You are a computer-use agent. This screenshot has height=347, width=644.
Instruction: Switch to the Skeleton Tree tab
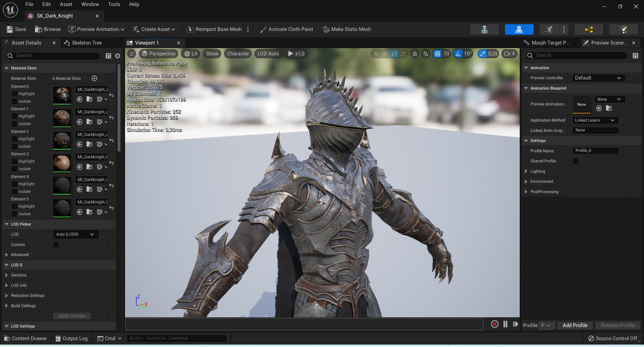point(83,43)
